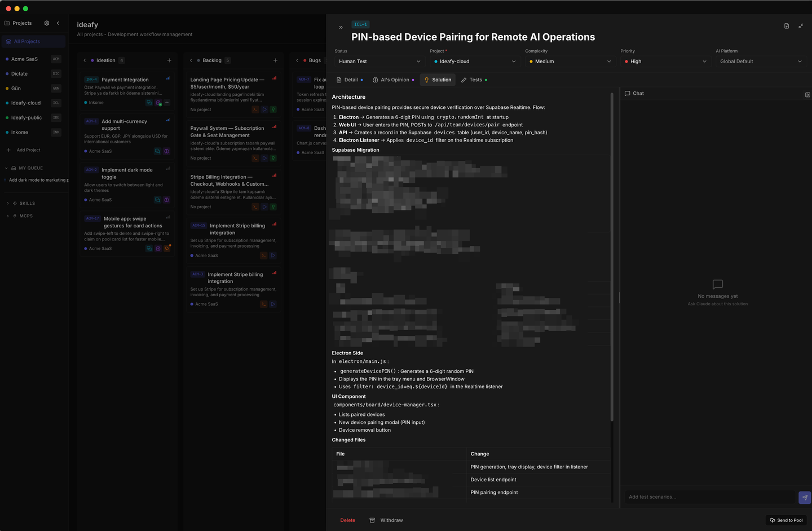Image resolution: width=812 pixels, height=531 pixels.
Task: Click the plus icon in the Backlog column
Action: pyautogui.click(x=275, y=60)
